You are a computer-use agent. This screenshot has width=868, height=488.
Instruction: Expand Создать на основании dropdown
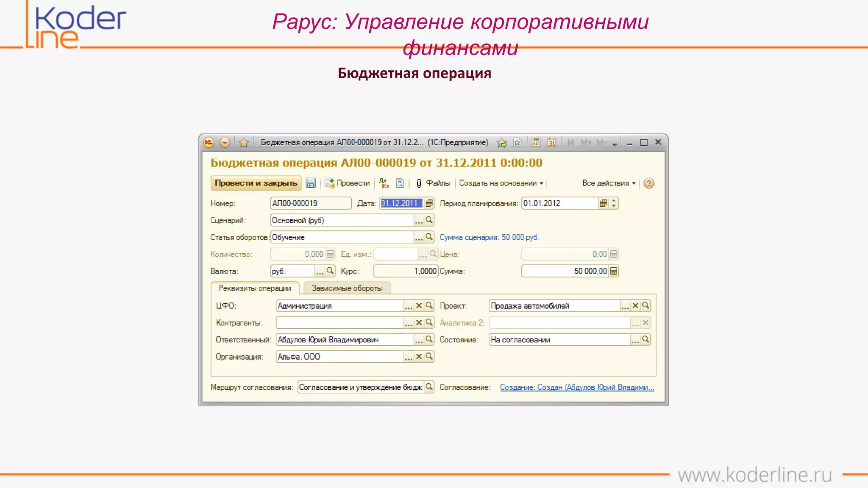tap(501, 183)
